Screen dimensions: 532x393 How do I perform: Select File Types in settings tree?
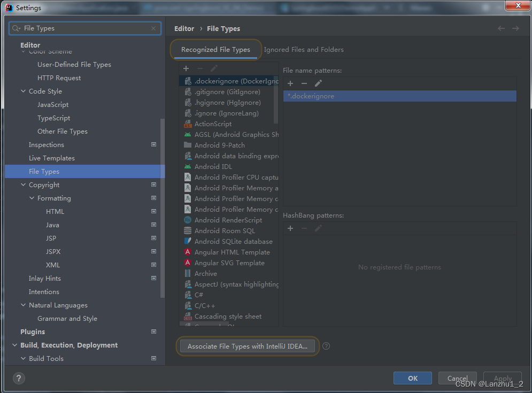tap(85, 172)
